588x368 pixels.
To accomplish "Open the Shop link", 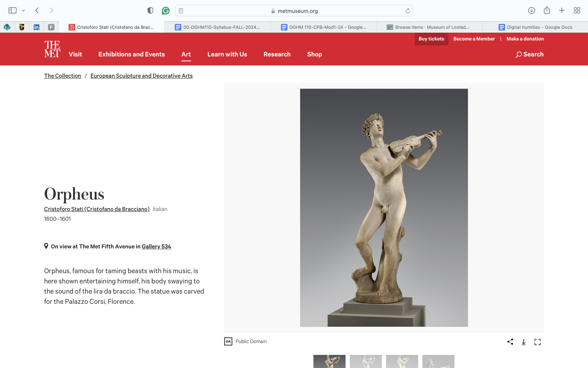I will click(x=314, y=54).
